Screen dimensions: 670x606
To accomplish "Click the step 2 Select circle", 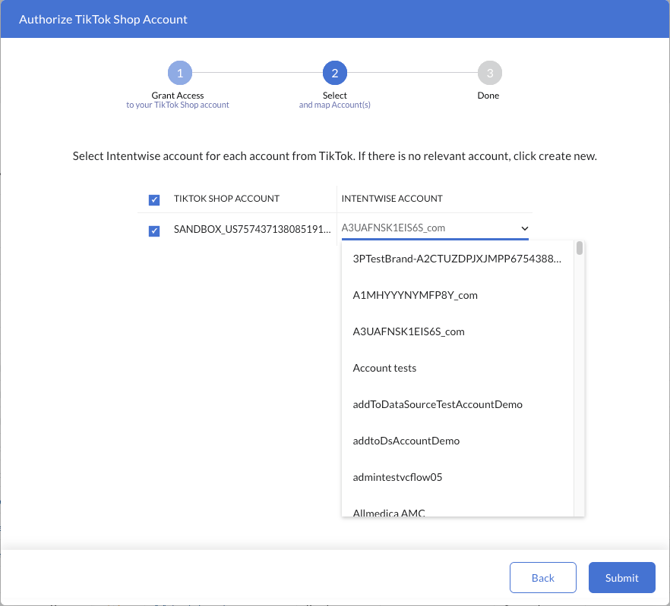I will [x=335, y=73].
